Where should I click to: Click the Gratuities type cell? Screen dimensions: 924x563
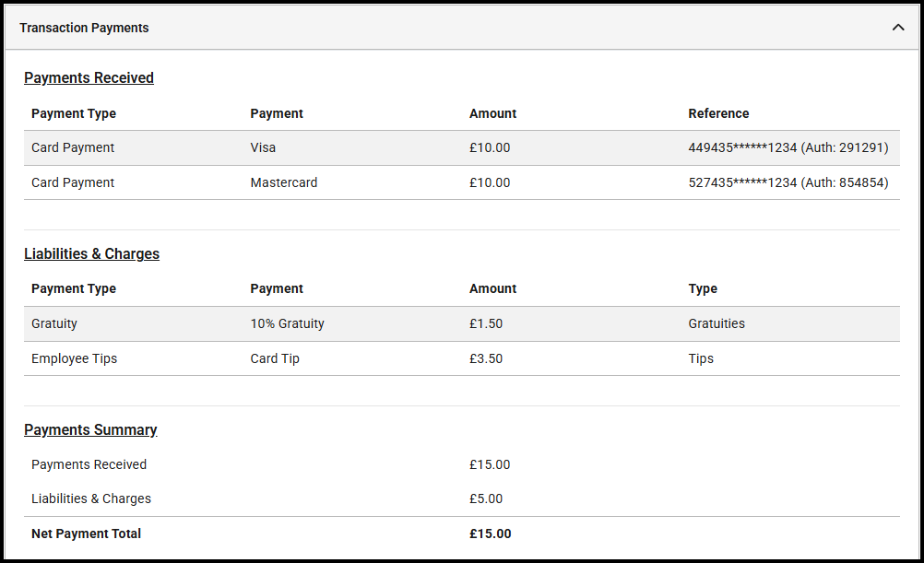[717, 323]
